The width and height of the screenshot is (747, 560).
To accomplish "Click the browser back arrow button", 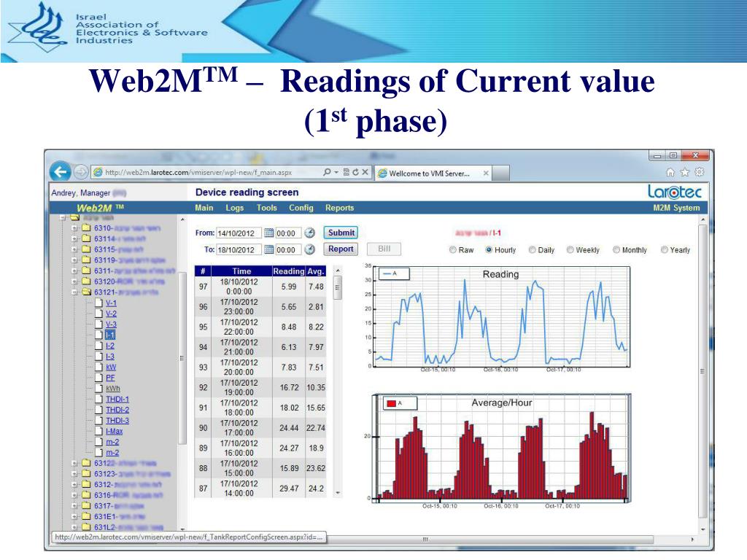I will click(60, 172).
